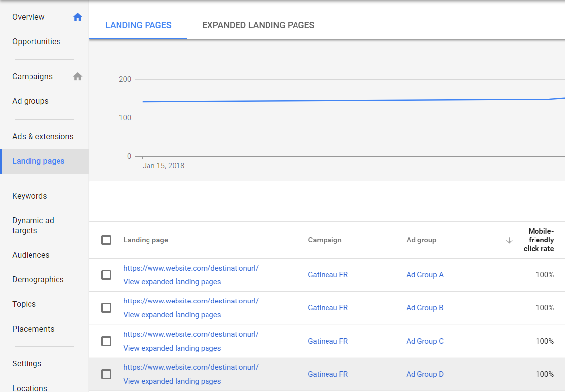Open Gatineau FR campaign in Ad Group C row

click(328, 341)
